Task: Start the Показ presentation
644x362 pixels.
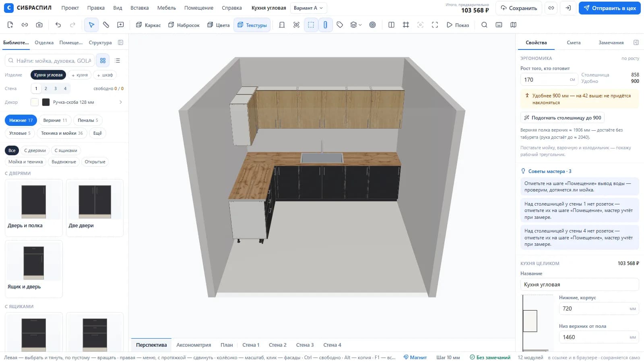Action: pyautogui.click(x=458, y=25)
